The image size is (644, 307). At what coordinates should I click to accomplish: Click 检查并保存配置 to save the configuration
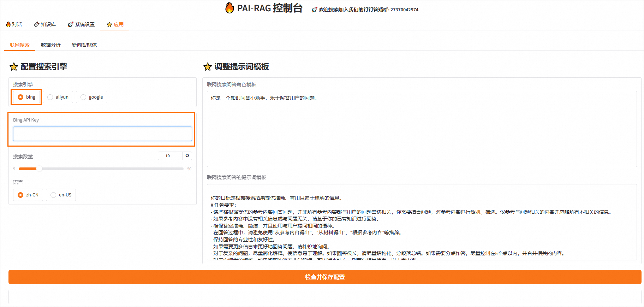point(325,277)
